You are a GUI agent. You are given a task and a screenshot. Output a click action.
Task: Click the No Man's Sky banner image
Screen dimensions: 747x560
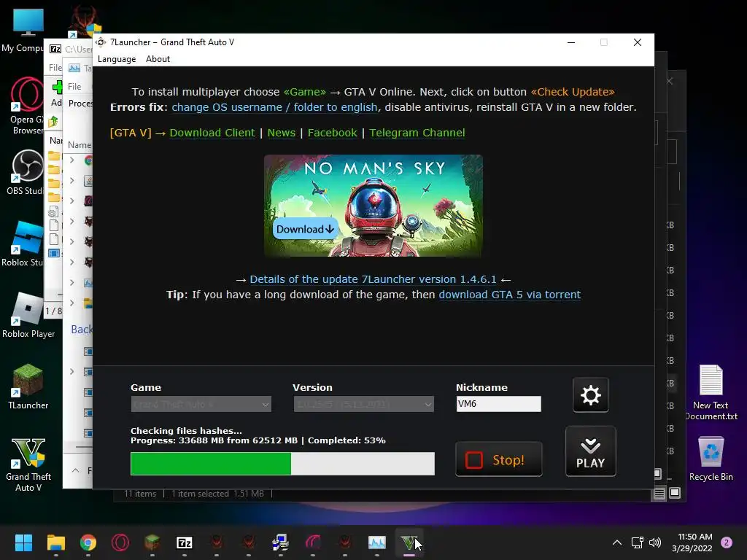pyautogui.click(x=373, y=205)
